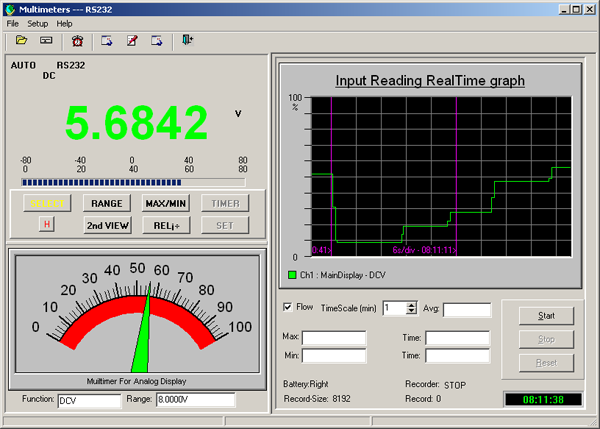Click the Ch1 : MainDisplay - DCV legend text
The height and width of the screenshot is (429, 600).
[x=342, y=275]
